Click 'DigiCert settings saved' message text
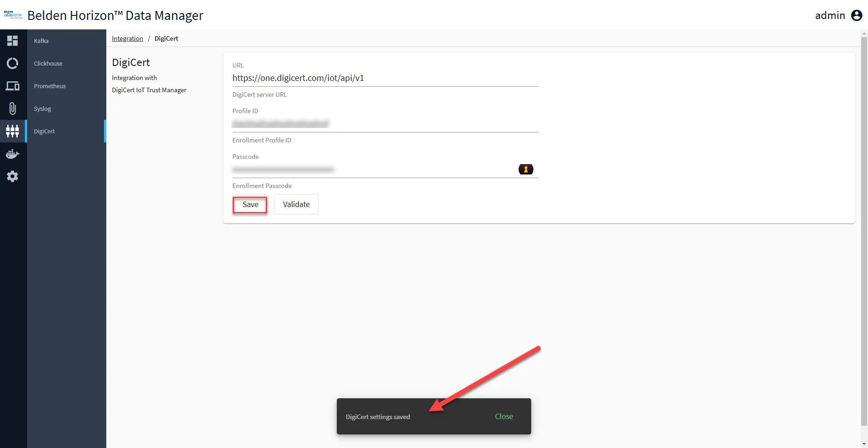868x448 pixels. [x=377, y=417]
